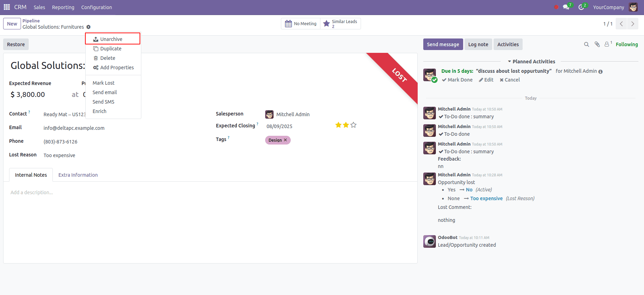Set priority to three stars
The image size is (644, 295).
point(353,125)
